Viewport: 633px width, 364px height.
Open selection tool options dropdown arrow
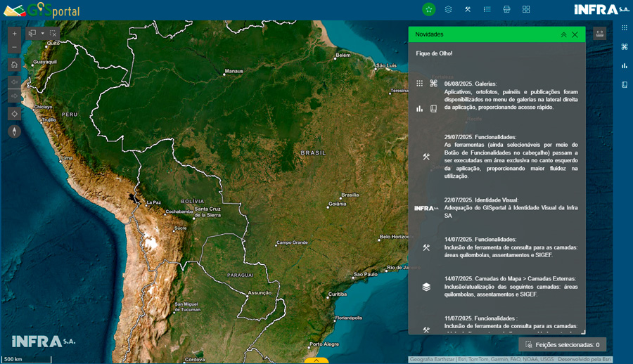(x=42, y=34)
